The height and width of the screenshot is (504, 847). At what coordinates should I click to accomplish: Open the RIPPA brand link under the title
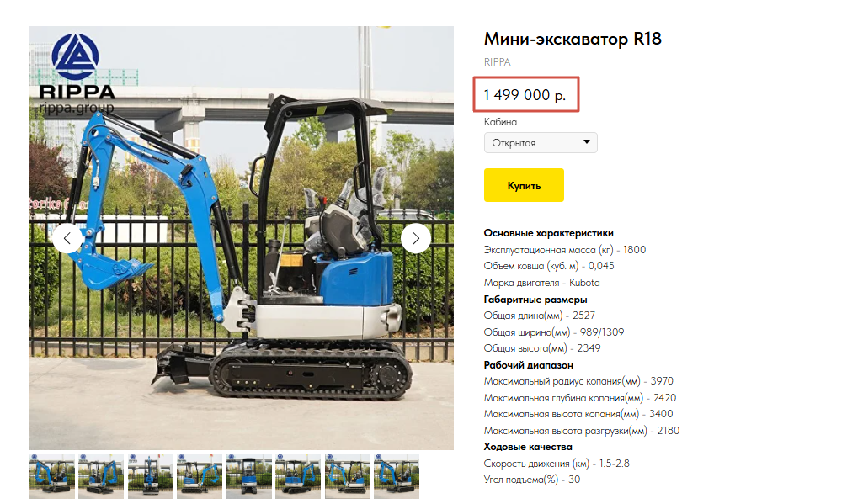click(497, 62)
